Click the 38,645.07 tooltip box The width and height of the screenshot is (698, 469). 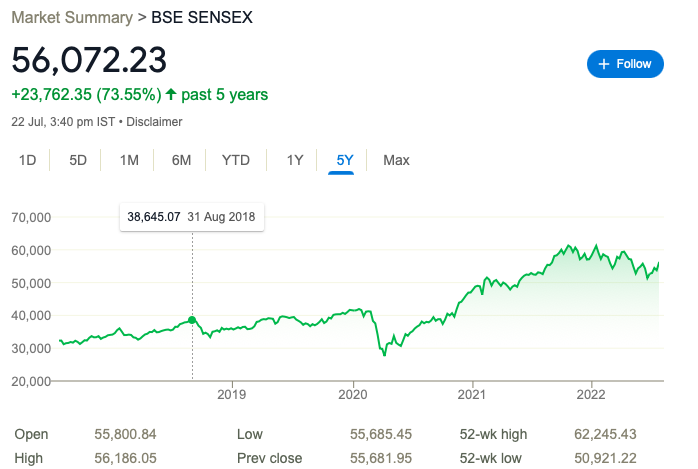pyautogui.click(x=192, y=217)
